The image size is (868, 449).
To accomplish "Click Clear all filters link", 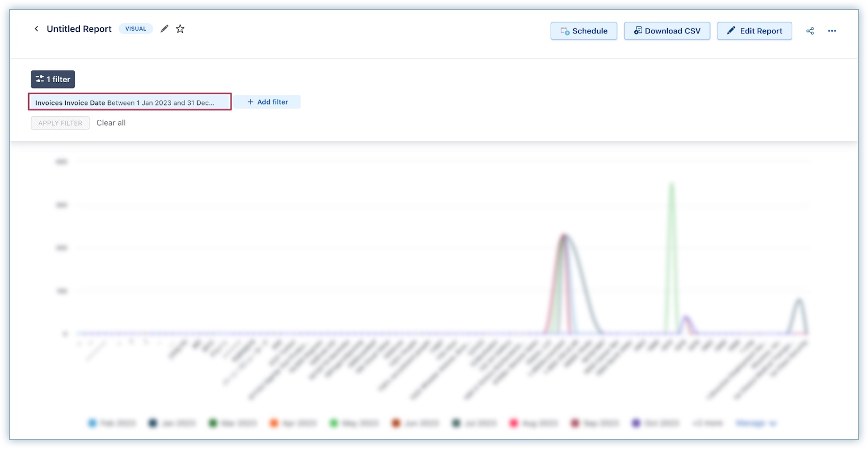I will [111, 123].
